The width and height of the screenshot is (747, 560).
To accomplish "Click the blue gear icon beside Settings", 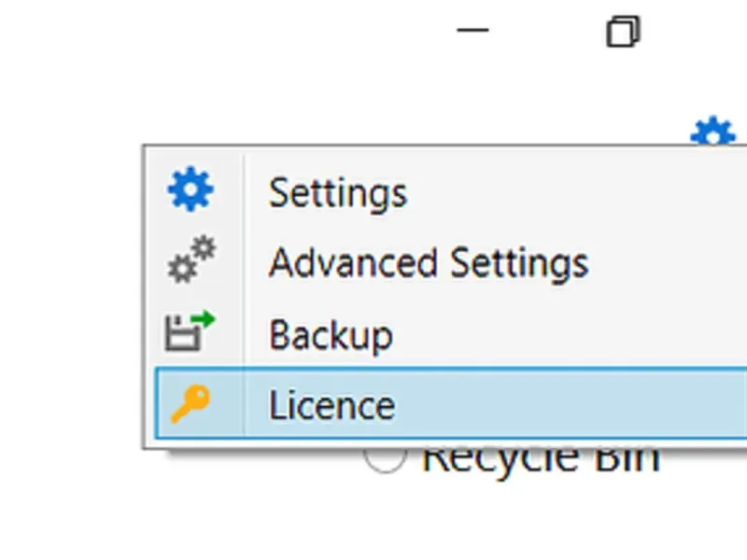I will (190, 191).
